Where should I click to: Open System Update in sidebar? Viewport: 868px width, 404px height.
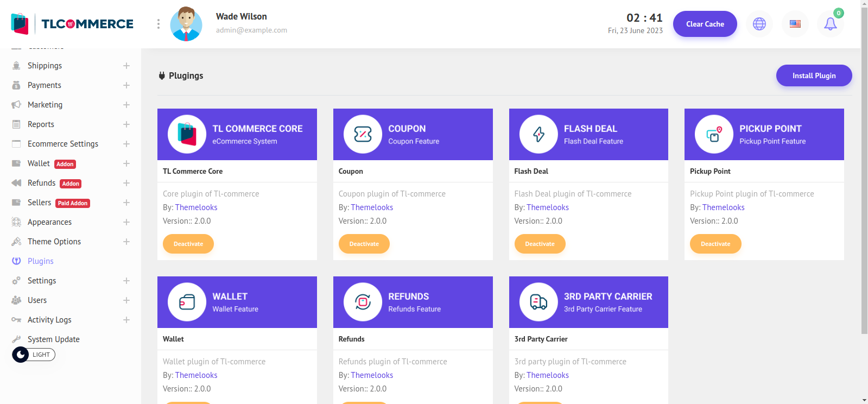tap(53, 339)
